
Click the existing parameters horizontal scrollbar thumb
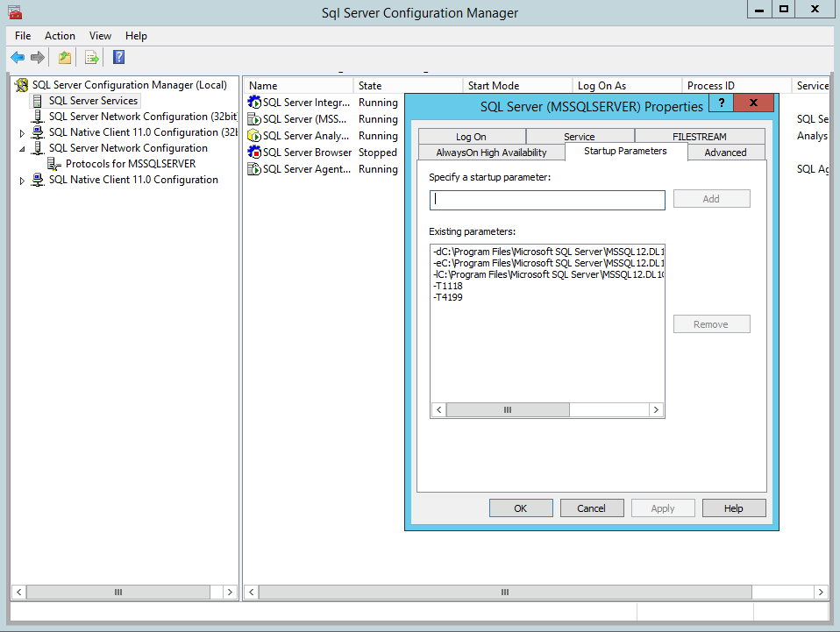coord(508,409)
